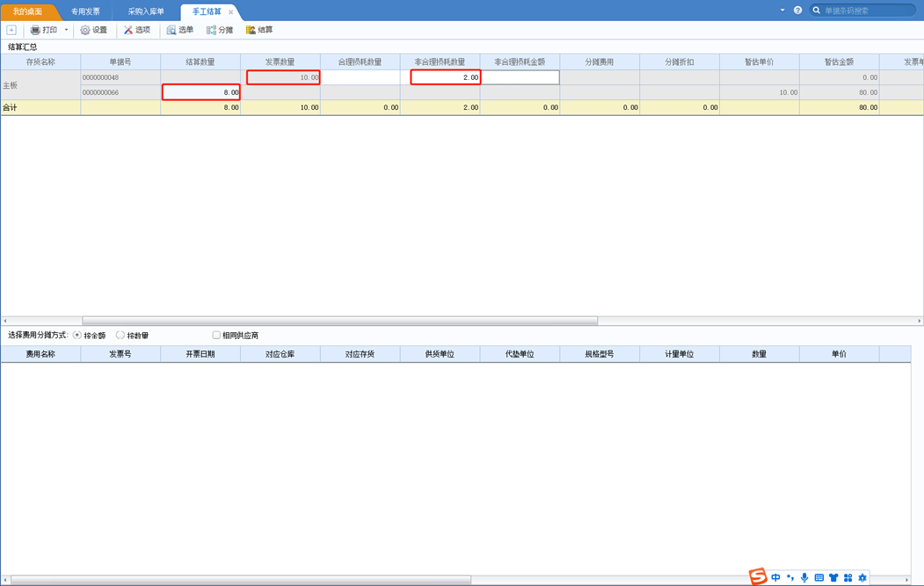Open the 选项 options tool

(x=127, y=30)
